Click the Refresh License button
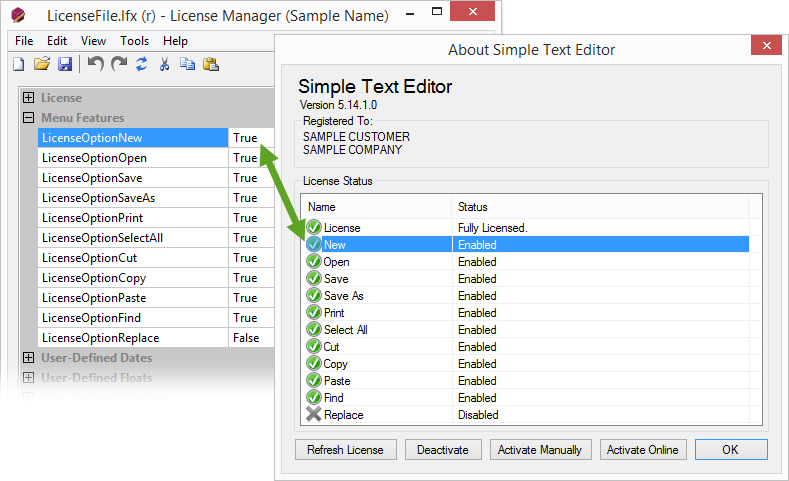Screen dimensions: 789x481 346,450
